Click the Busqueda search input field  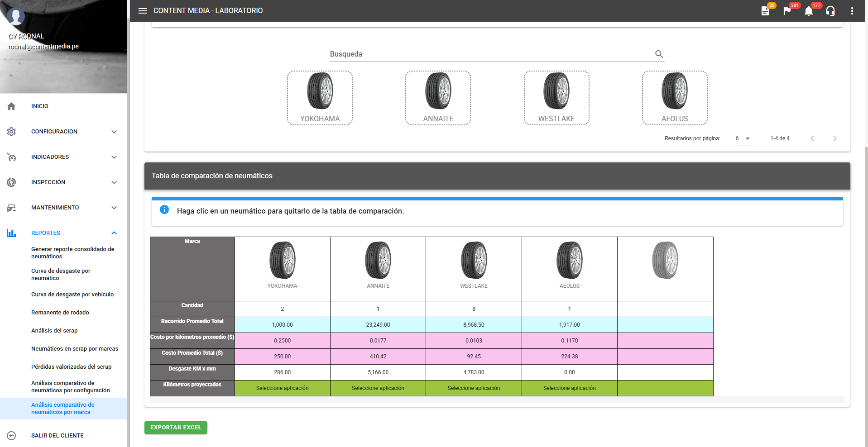point(489,54)
